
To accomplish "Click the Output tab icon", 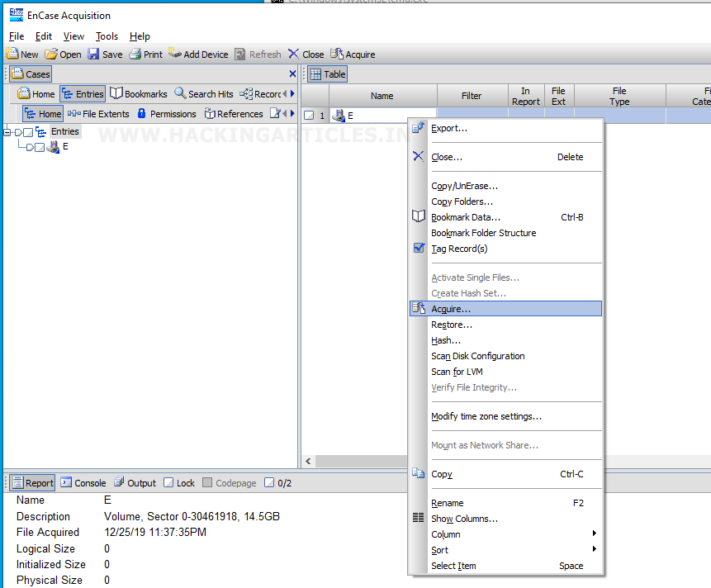I will [119, 482].
